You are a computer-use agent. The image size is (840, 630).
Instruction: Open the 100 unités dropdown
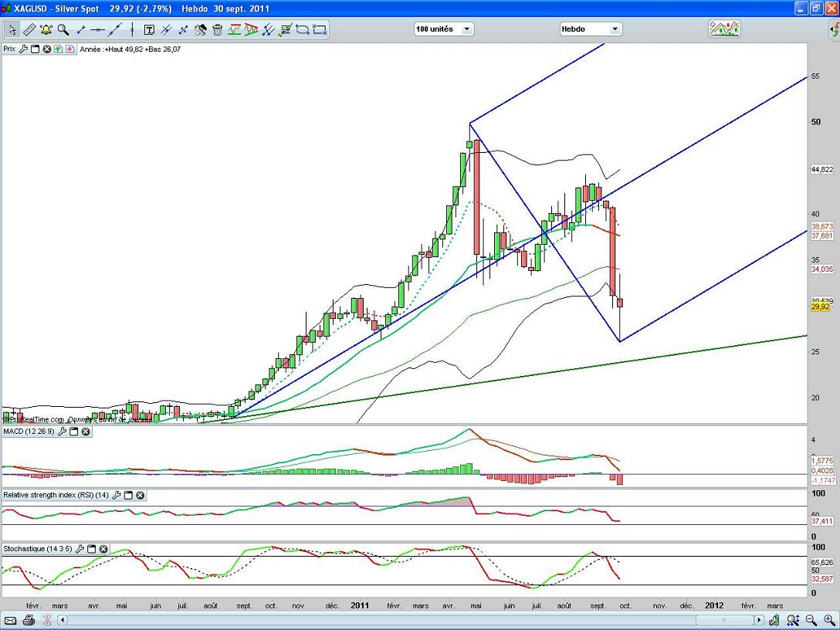[x=444, y=29]
